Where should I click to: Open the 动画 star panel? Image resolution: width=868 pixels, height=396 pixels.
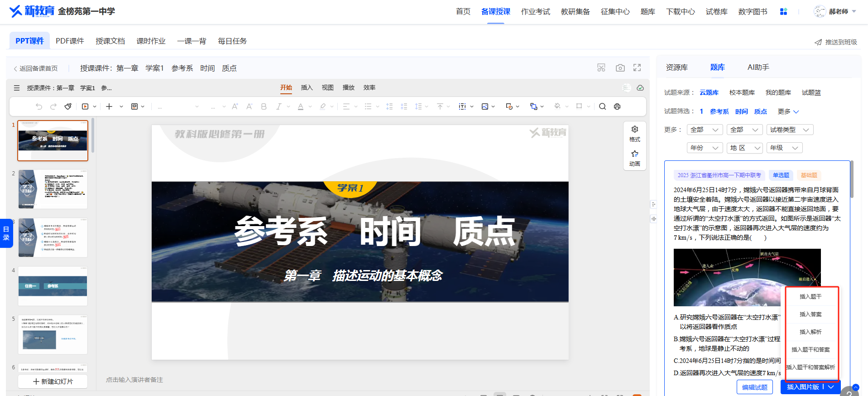click(635, 158)
